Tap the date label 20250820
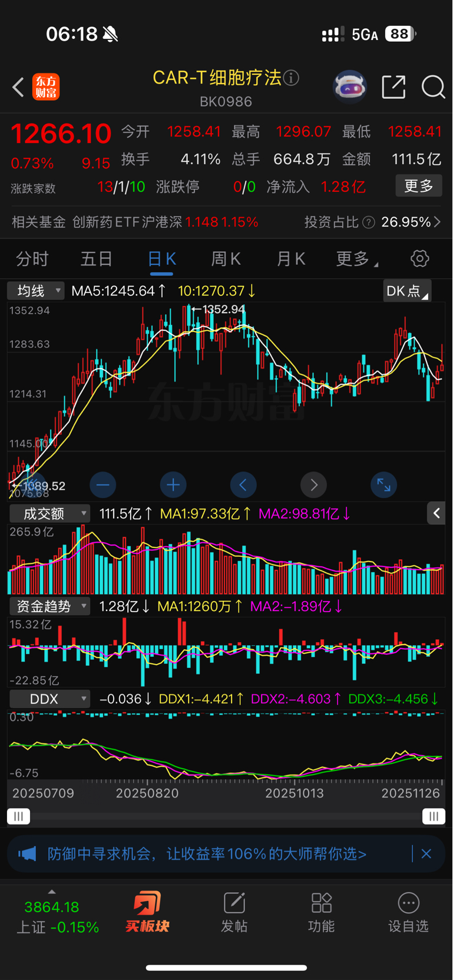Image resolution: width=453 pixels, height=980 pixels. (x=147, y=793)
